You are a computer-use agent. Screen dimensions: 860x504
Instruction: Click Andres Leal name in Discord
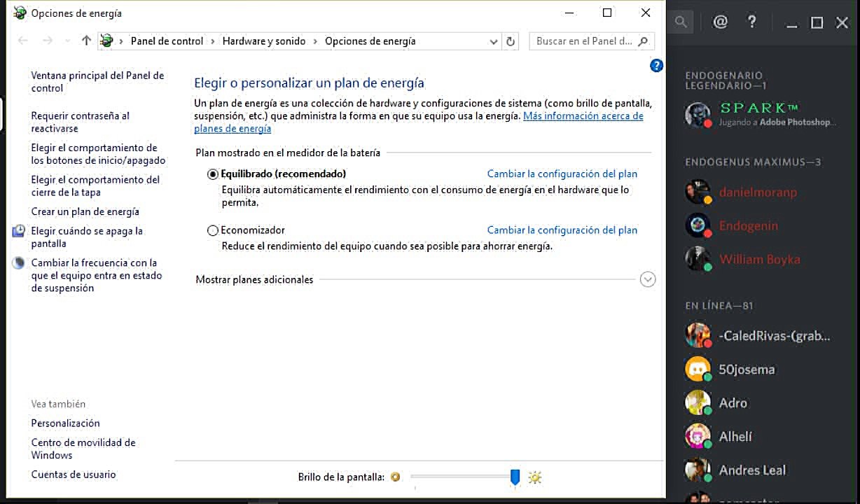(x=752, y=470)
